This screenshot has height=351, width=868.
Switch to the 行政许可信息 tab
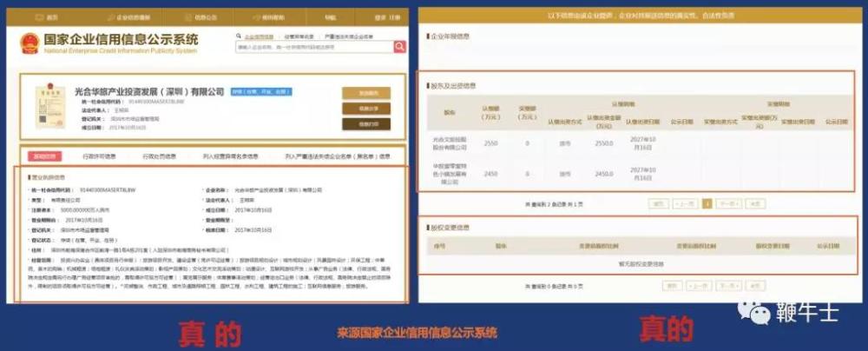click(99, 156)
